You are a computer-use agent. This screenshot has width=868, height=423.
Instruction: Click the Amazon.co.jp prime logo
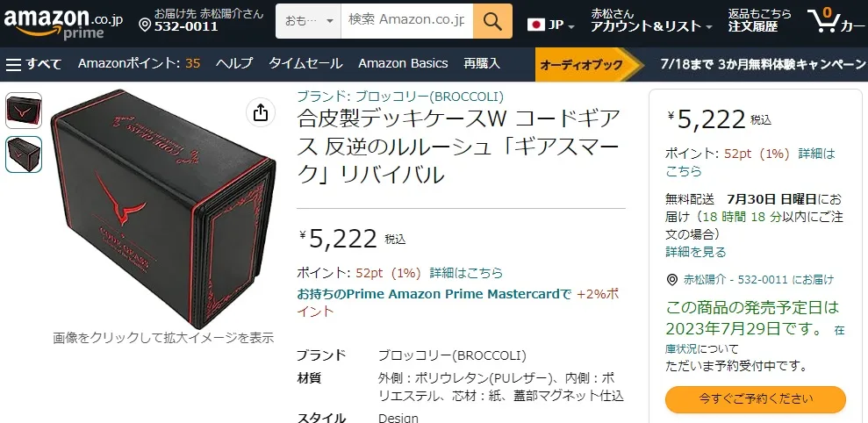click(x=63, y=23)
